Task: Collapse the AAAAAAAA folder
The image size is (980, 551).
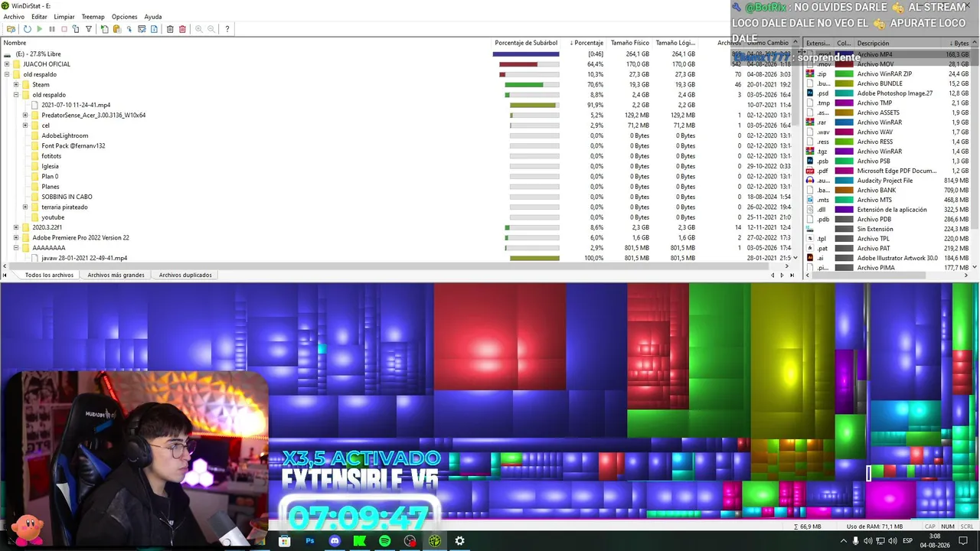Action: [16, 248]
